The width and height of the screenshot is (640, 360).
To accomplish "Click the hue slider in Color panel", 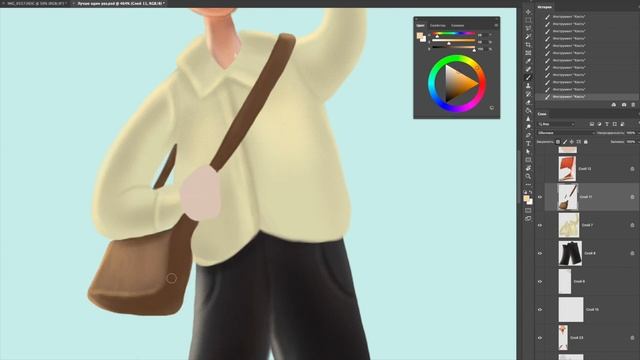I will (x=453, y=33).
